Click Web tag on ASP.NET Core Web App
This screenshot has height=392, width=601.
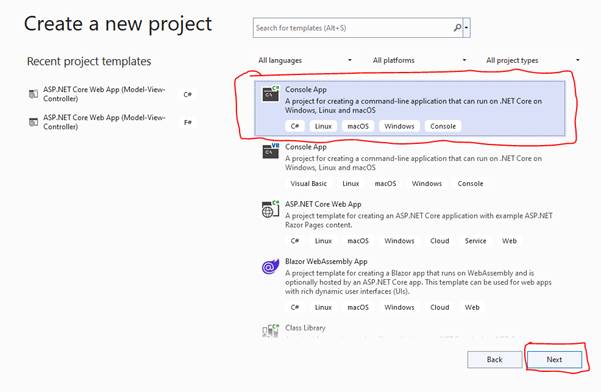(509, 241)
